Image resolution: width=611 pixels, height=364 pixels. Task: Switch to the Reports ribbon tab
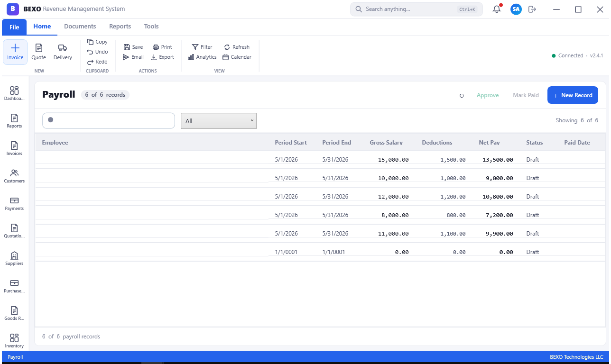pos(120,27)
